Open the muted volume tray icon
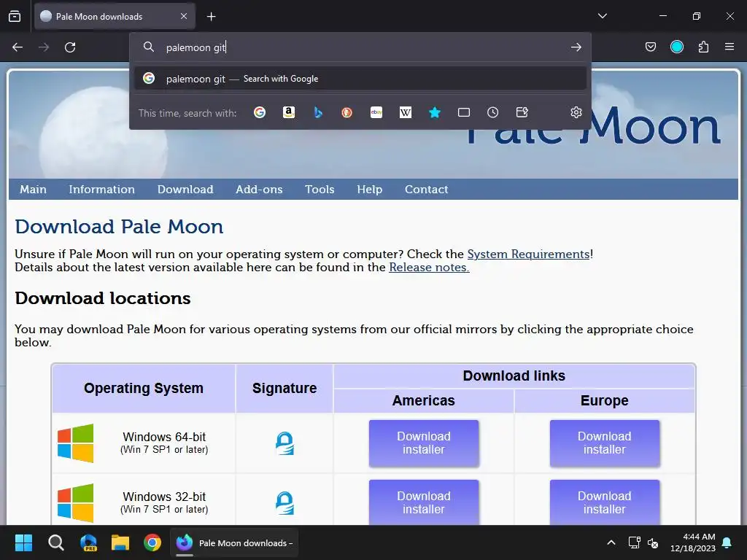Screen dimensions: 747x560 click(x=653, y=542)
